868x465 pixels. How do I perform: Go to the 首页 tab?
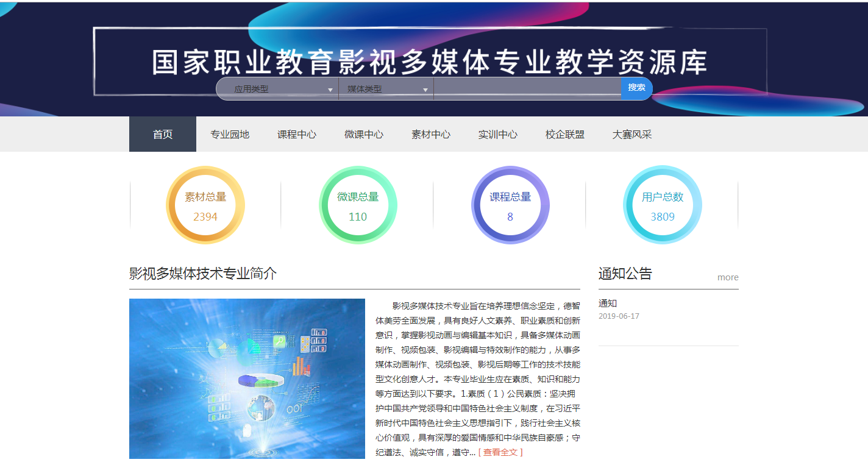[x=163, y=134]
